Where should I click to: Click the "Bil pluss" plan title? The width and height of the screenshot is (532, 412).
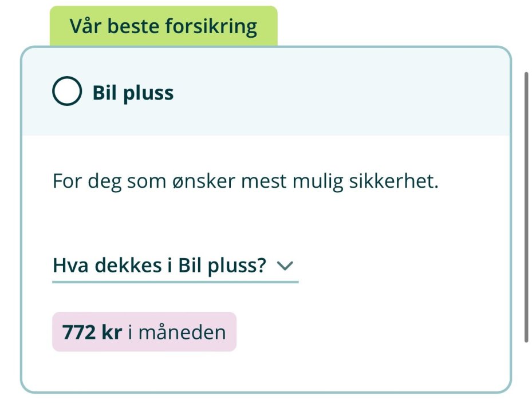click(x=133, y=93)
